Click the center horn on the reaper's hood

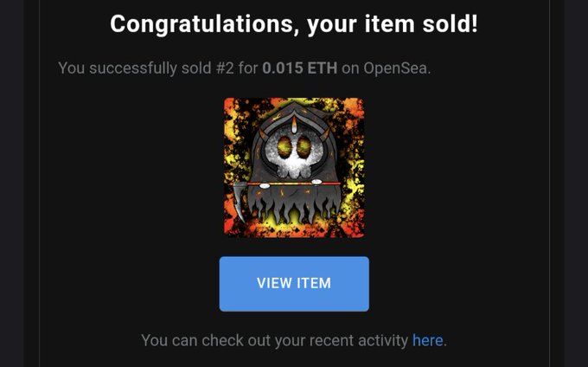[294, 125]
